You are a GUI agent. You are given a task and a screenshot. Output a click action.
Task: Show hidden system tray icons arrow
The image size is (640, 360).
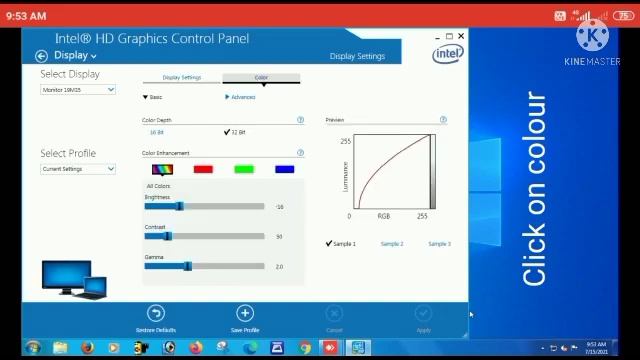click(542, 348)
